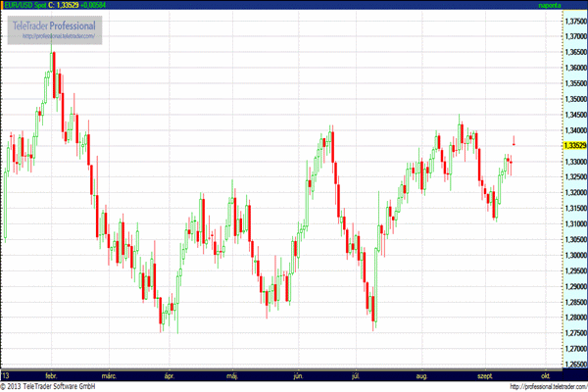This screenshot has height=392, width=588.
Task: Click the 1,30000 price axis level
Action: pyautogui.click(x=563, y=256)
